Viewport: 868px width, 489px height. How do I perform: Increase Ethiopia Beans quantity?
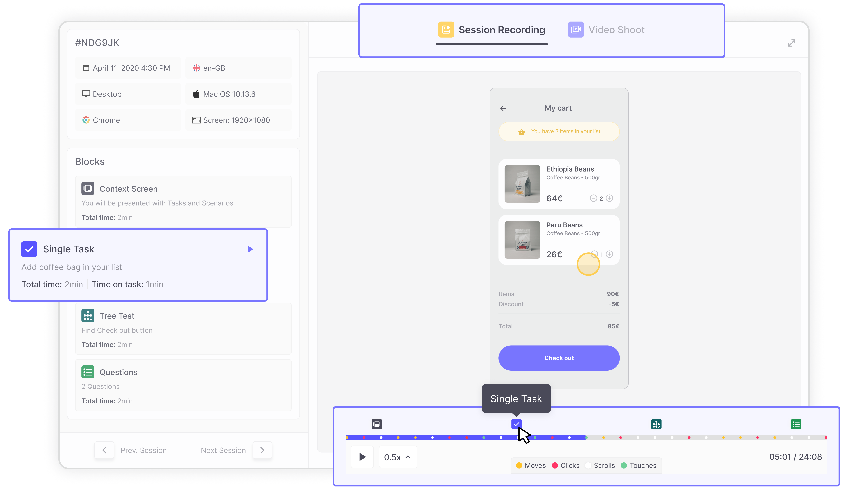click(x=609, y=198)
